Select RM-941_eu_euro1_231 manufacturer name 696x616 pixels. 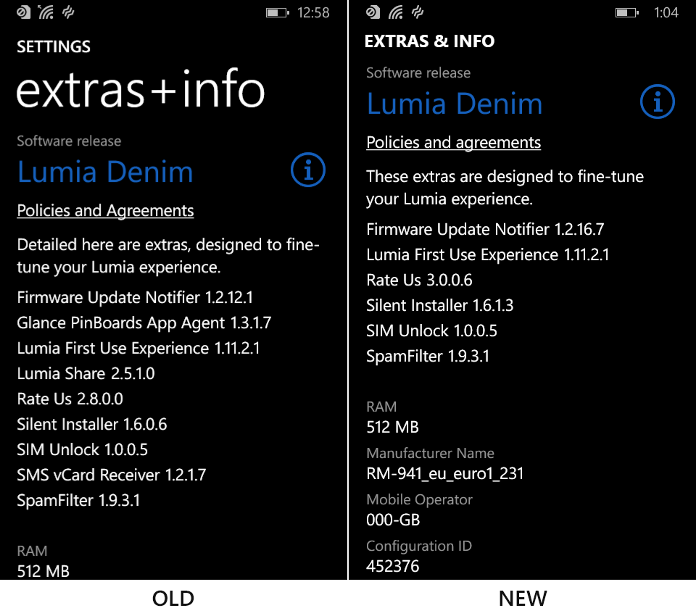coord(444,473)
